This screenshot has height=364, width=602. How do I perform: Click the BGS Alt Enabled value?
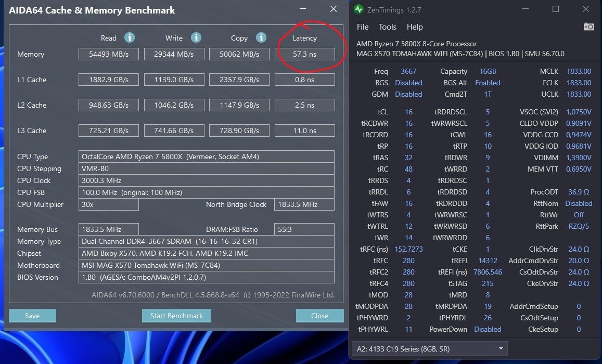[488, 83]
